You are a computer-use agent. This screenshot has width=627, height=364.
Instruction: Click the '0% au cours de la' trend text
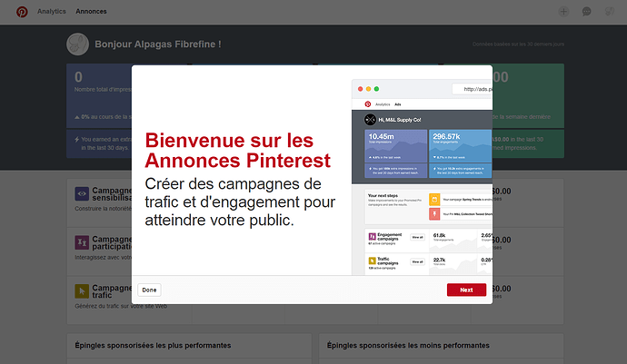[x=104, y=117]
